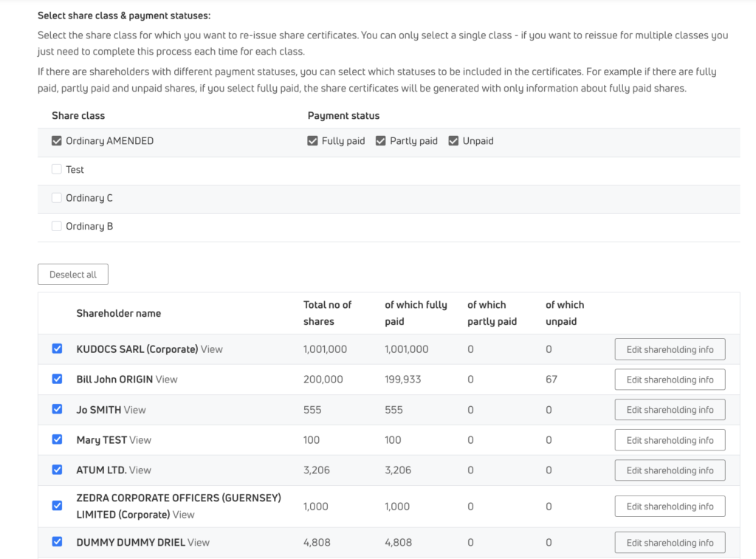Uncheck the ATUM LTD. shareholder
The width and height of the screenshot is (756, 559).
coord(57,470)
